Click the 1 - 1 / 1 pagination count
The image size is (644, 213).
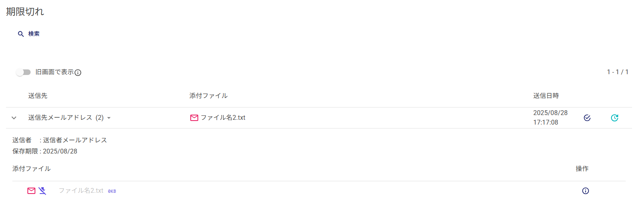[617, 72]
